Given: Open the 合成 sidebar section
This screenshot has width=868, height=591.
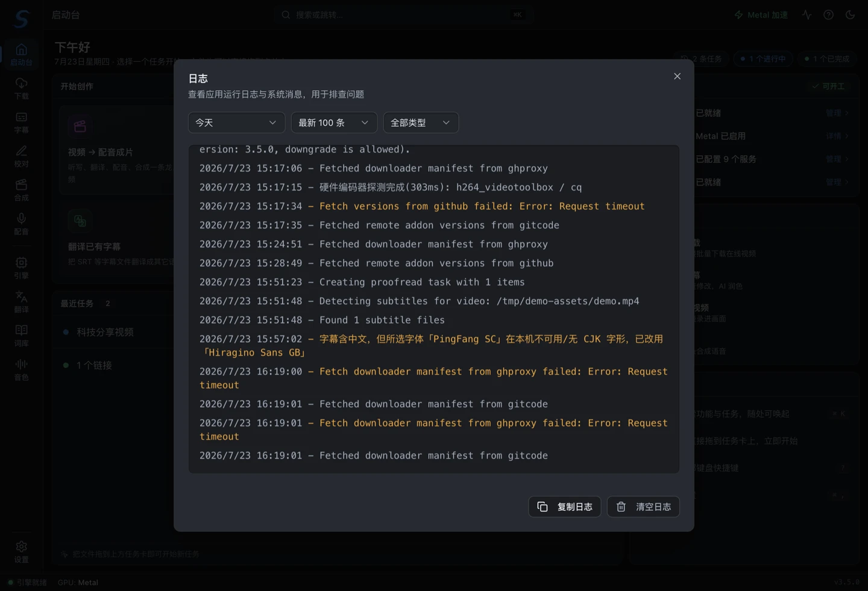Looking at the screenshot, I should tap(21, 189).
